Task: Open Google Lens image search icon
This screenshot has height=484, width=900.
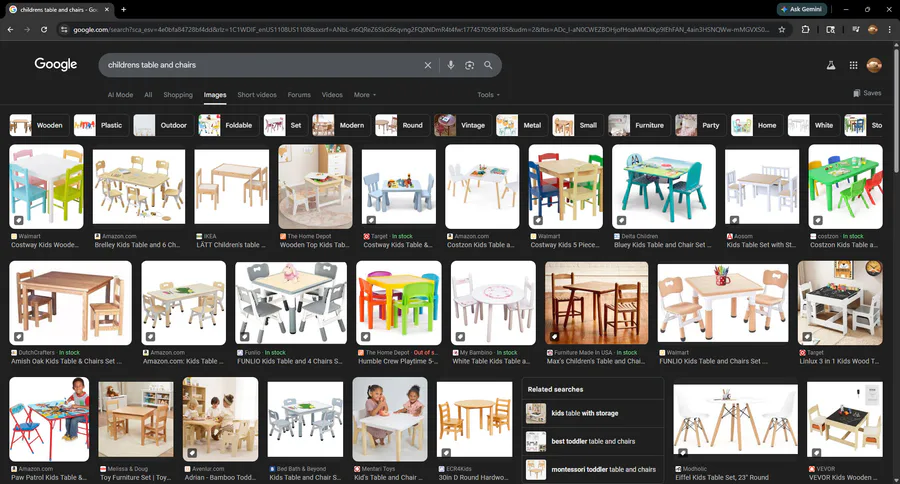Action: [x=470, y=65]
